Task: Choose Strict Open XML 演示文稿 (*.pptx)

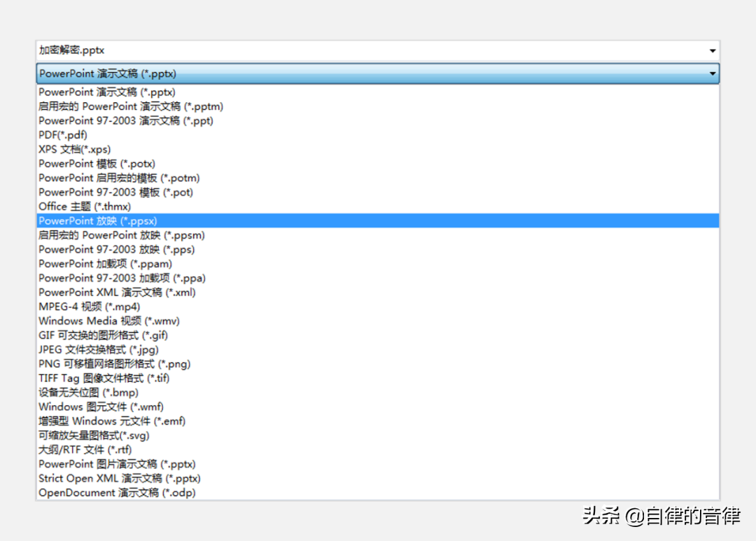Action: [378, 478]
